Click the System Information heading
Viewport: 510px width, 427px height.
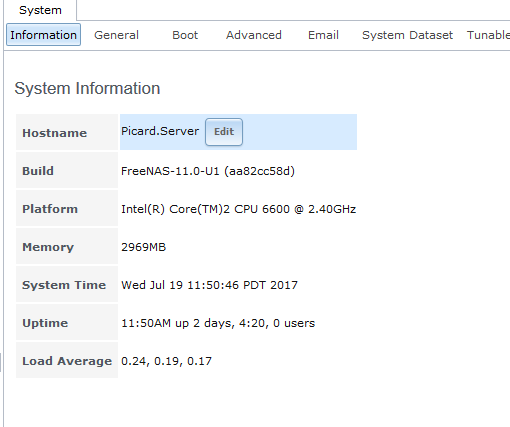(x=87, y=88)
